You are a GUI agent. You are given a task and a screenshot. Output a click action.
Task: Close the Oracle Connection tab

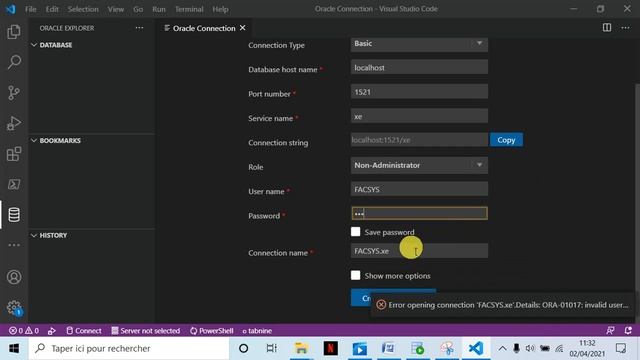pos(243,28)
